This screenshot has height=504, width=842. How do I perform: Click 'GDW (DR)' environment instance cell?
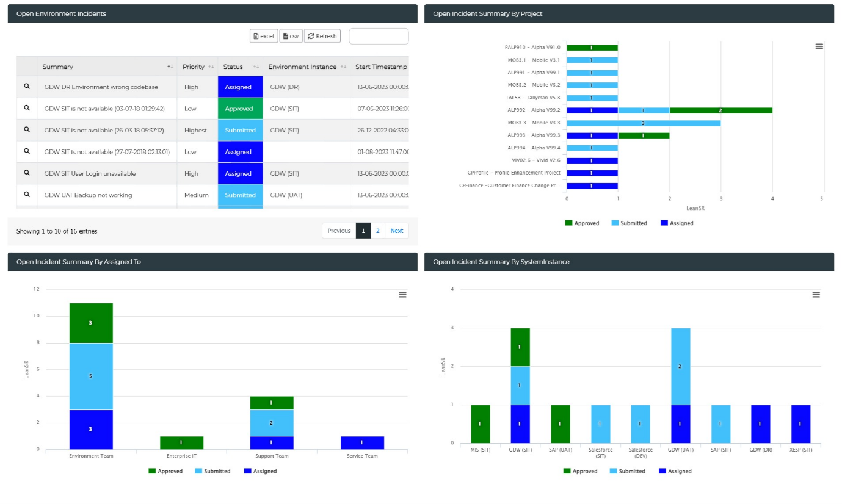pos(307,87)
